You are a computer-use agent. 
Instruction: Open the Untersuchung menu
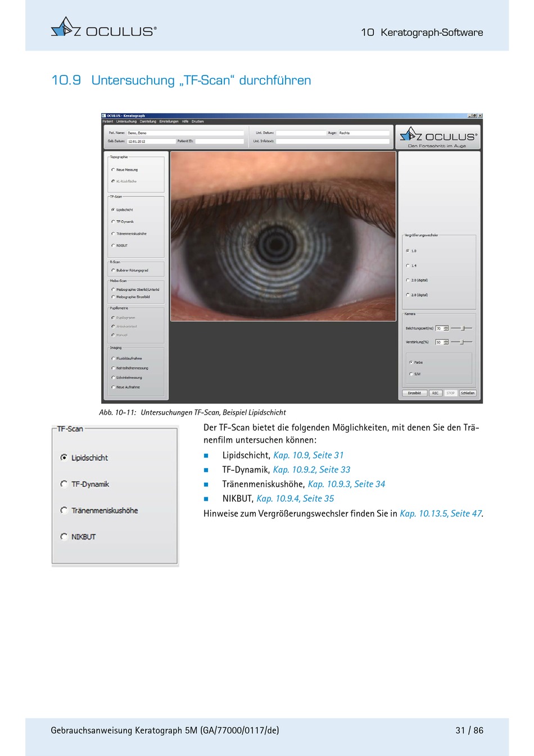[126, 121]
